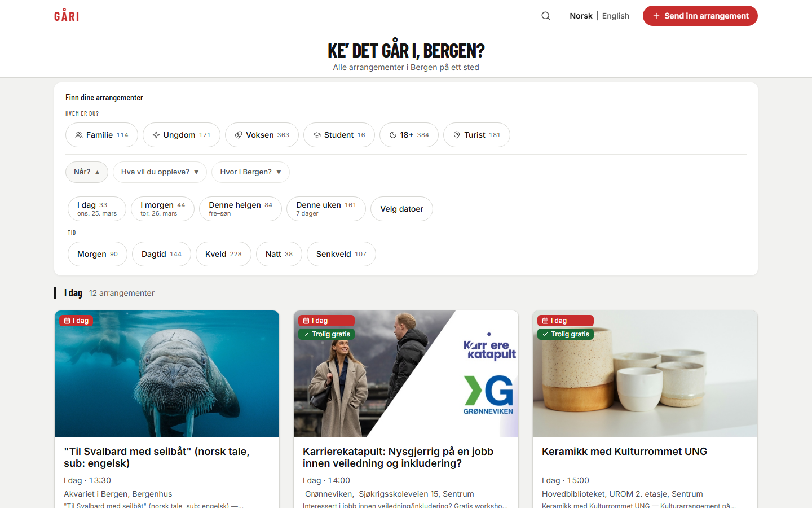812x508 pixels.
Task: Click the walrus event thumbnail image
Action: tap(166, 373)
